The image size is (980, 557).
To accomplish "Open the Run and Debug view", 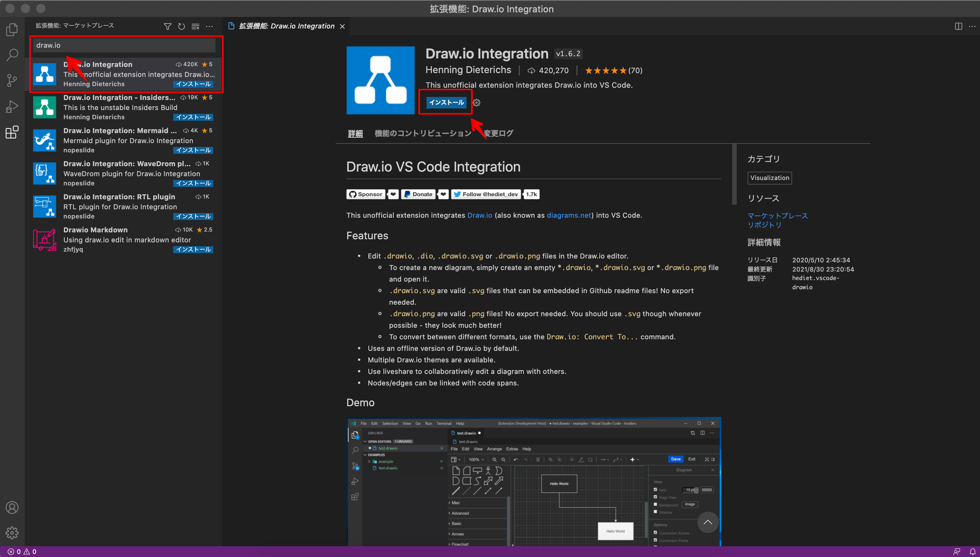I will [x=12, y=107].
